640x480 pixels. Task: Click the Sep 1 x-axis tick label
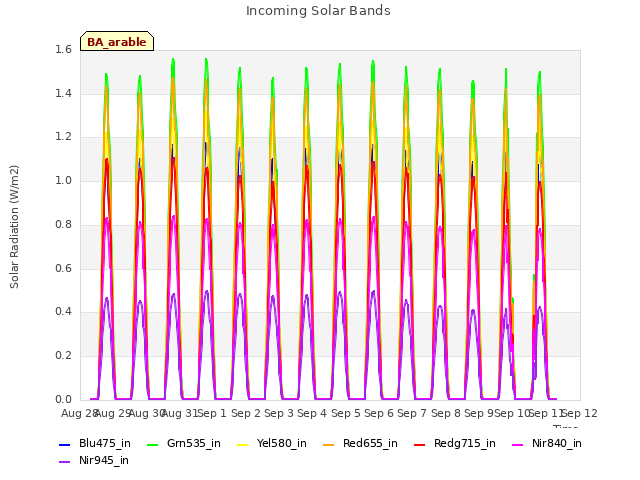tap(212, 413)
